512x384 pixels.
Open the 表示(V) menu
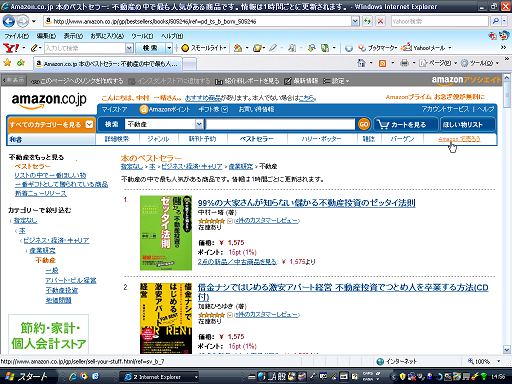(x=73, y=36)
